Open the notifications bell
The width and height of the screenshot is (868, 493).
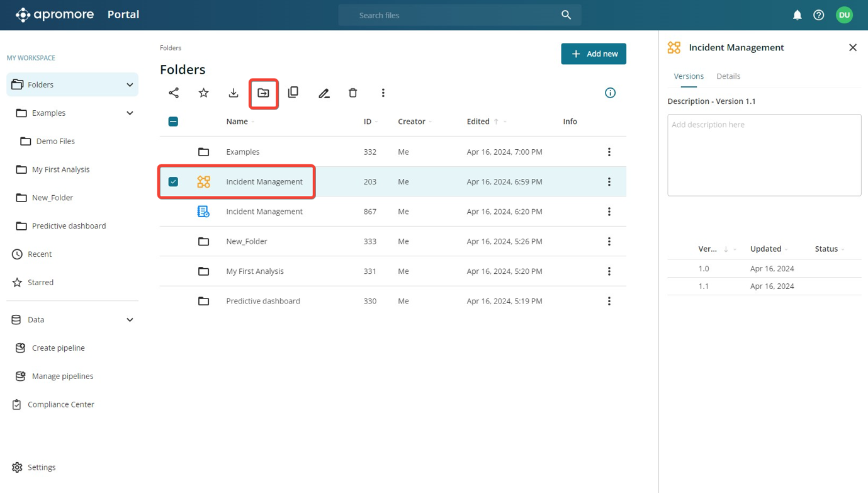(x=797, y=15)
